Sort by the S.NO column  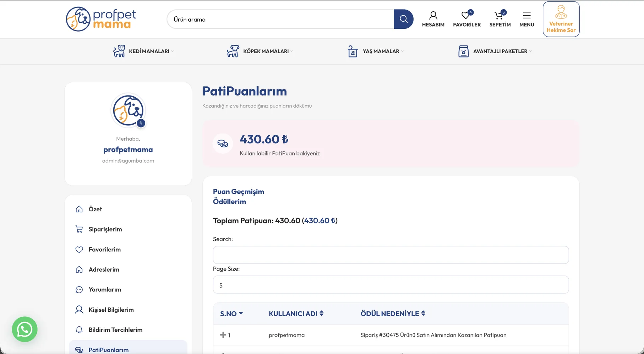[231, 314]
